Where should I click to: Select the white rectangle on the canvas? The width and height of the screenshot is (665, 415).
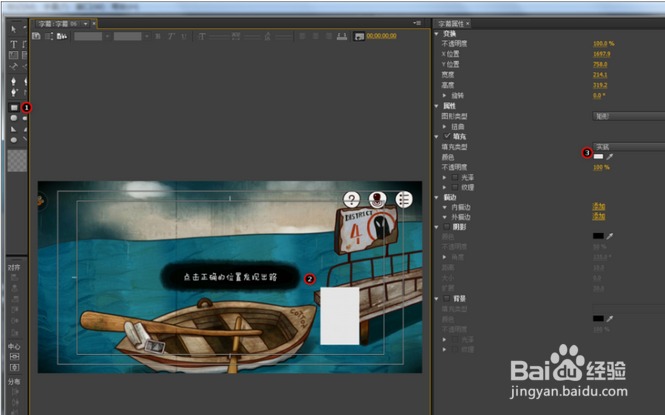click(340, 316)
